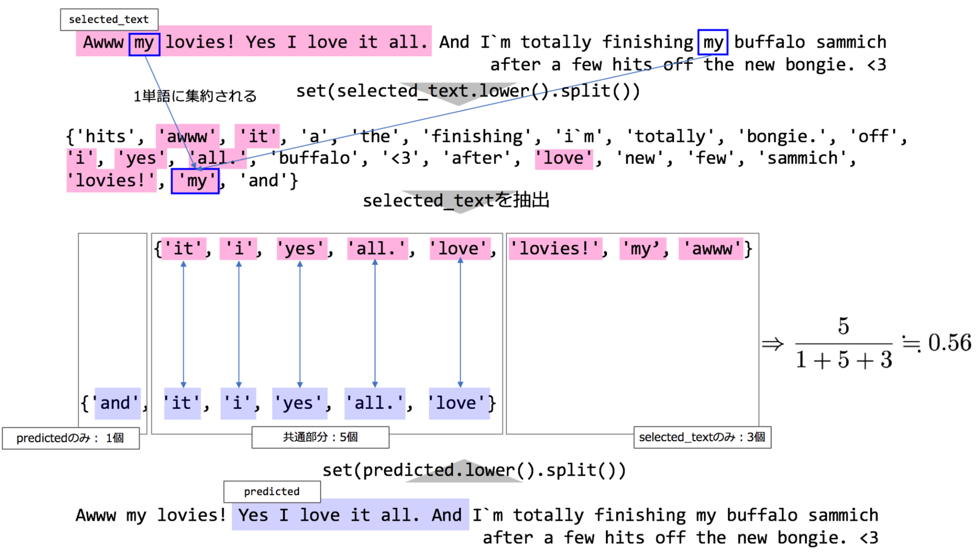The image size is (980, 553).
Task: Click the blue-boxed 'my' in the first sentence
Action: tap(144, 43)
